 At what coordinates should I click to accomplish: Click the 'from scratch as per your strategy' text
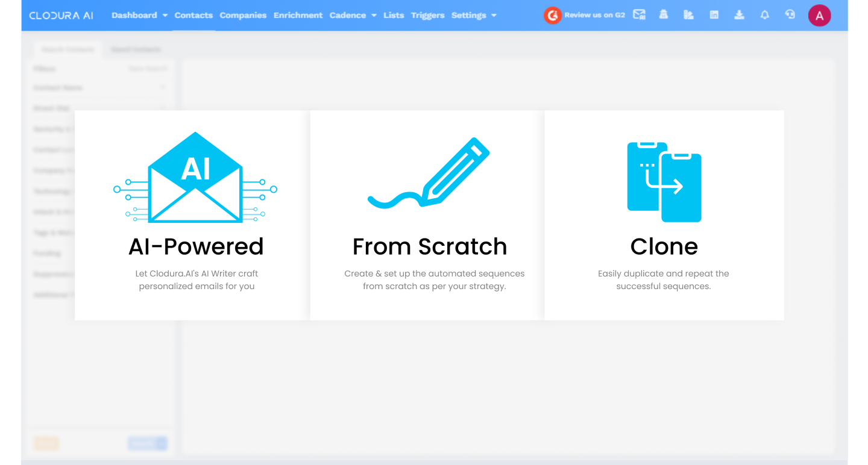[435, 286]
